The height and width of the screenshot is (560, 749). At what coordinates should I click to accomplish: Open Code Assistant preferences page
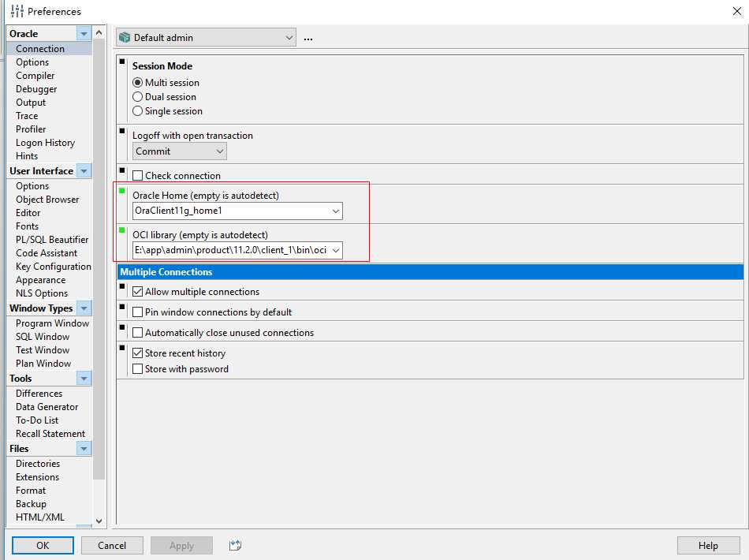[47, 252]
